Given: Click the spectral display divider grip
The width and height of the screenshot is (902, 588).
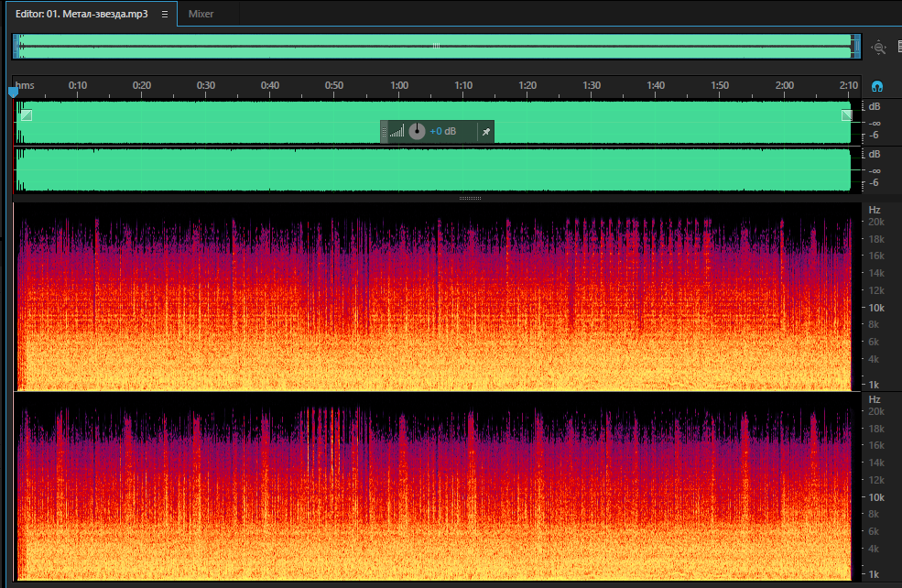Looking at the screenshot, I should click(470, 198).
